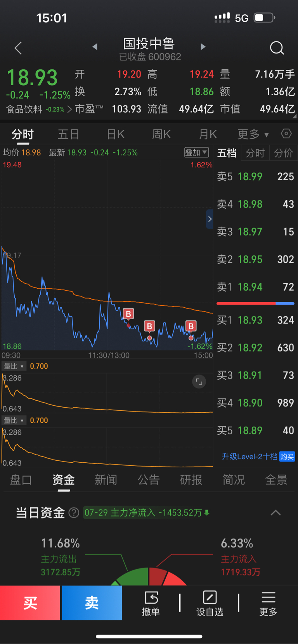Viewport: 298px width, 644px height.
Task: Open help icon next to 当日资金
Action: pos(74,513)
